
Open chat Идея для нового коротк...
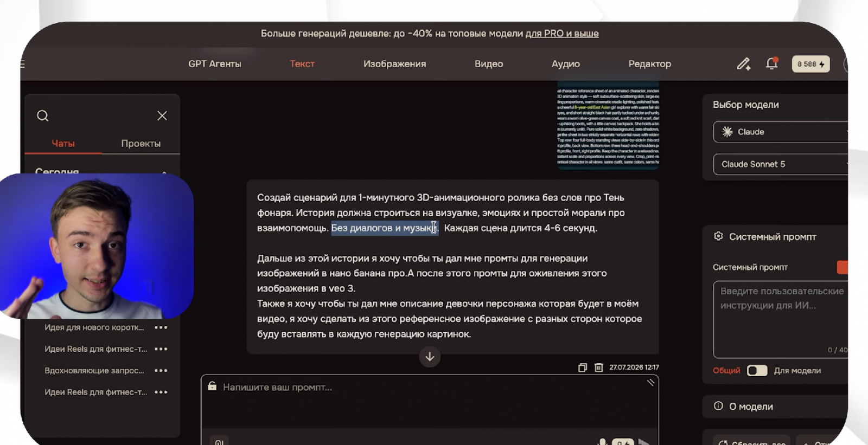coord(94,327)
